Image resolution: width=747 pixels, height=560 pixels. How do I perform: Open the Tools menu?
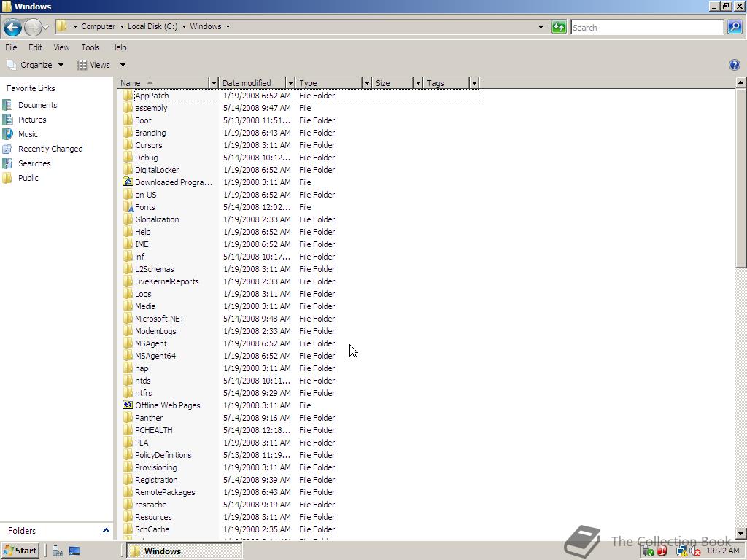90,47
